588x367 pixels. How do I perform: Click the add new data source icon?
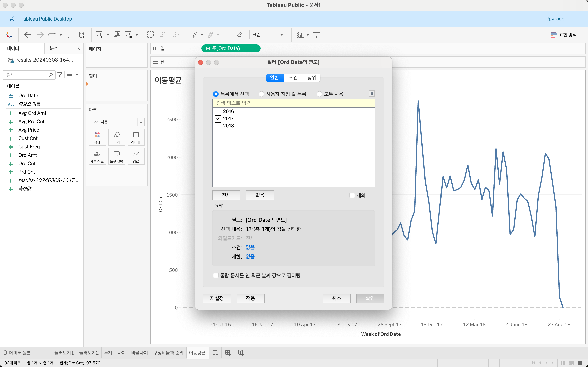coord(82,35)
